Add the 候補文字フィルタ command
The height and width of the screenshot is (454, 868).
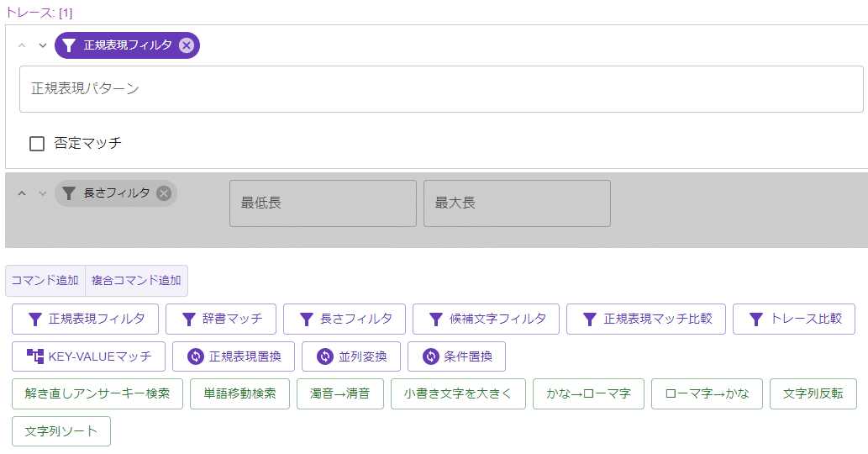(x=486, y=319)
